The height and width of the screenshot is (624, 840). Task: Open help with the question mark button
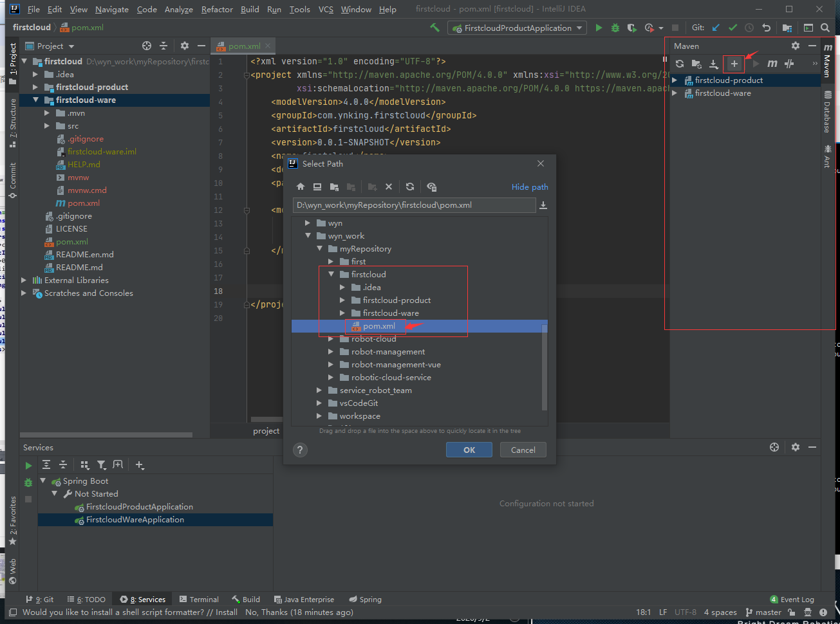(300, 450)
